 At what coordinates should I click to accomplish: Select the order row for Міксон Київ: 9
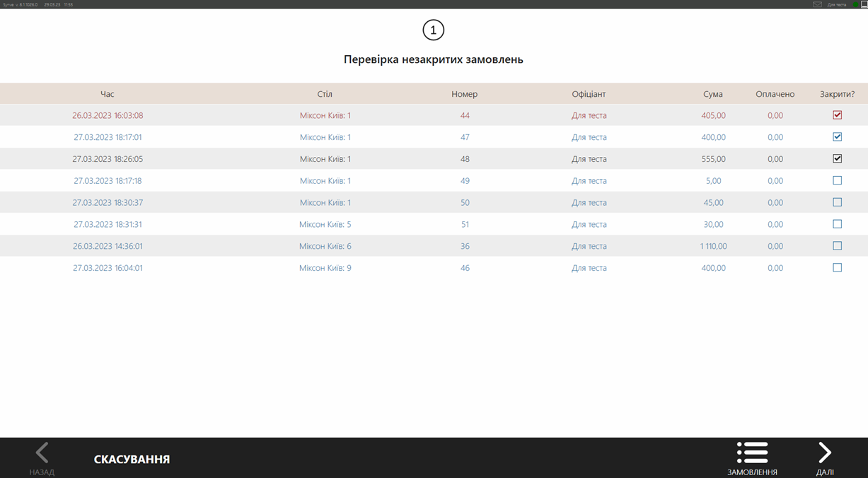[x=325, y=268]
